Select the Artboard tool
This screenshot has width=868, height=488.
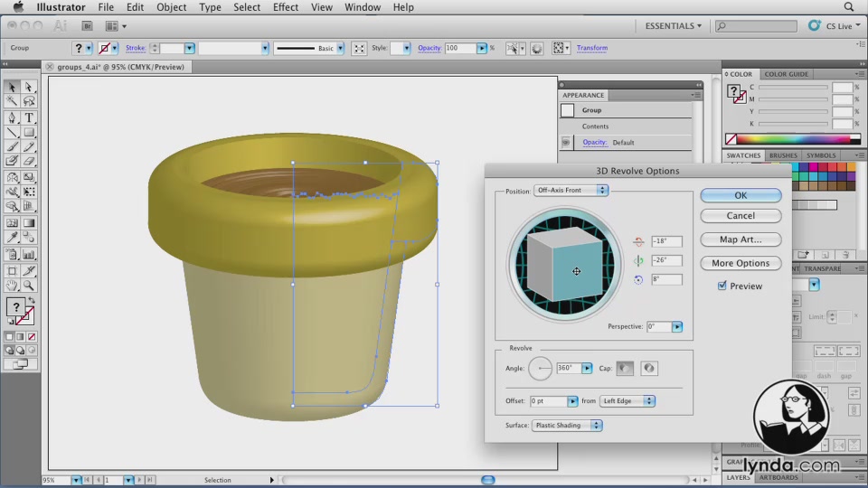click(12, 271)
